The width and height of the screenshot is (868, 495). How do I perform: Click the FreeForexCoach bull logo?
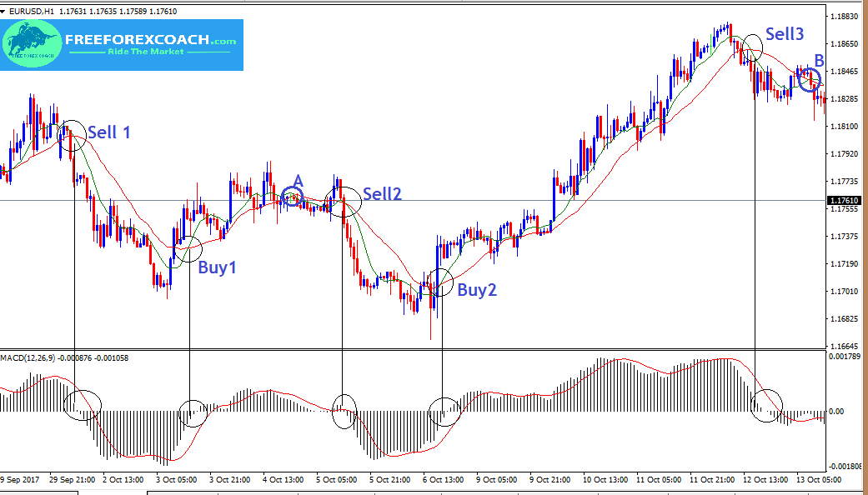click(x=32, y=43)
